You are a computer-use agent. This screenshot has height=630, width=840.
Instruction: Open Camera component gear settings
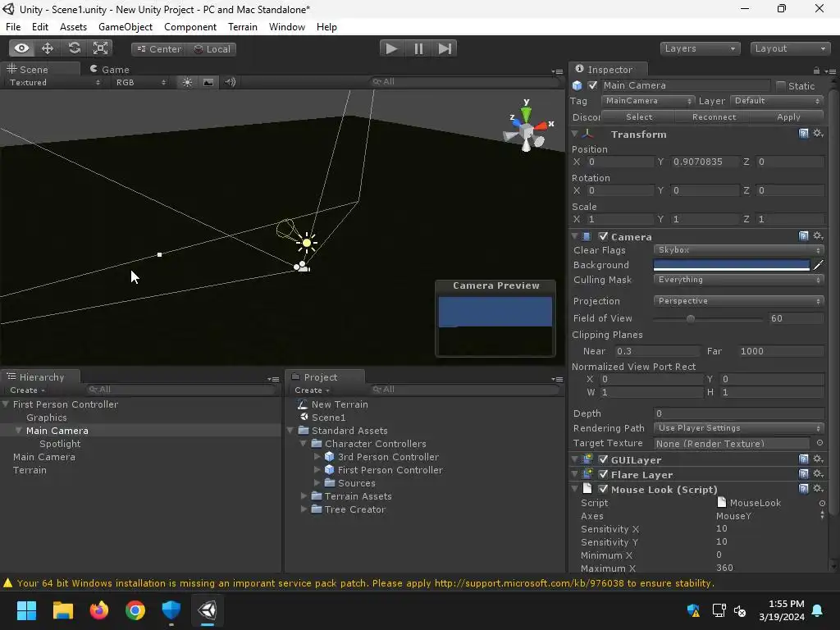coord(818,235)
